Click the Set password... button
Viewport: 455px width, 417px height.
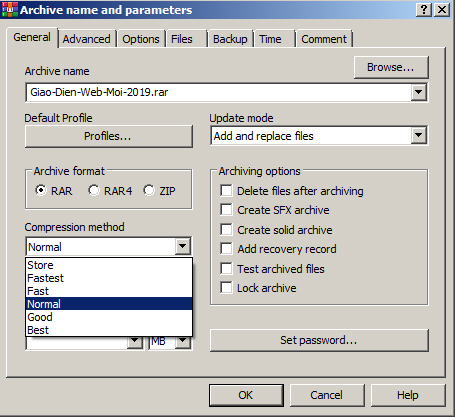(x=319, y=340)
